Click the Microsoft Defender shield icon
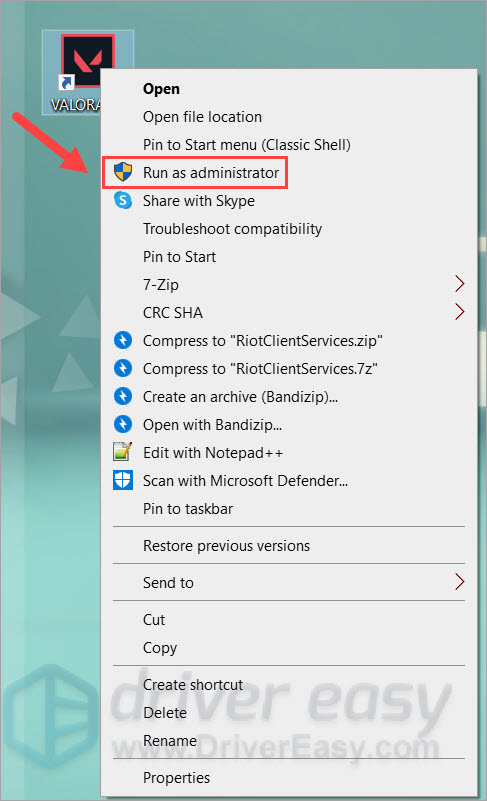This screenshot has height=801, width=487. (x=123, y=480)
